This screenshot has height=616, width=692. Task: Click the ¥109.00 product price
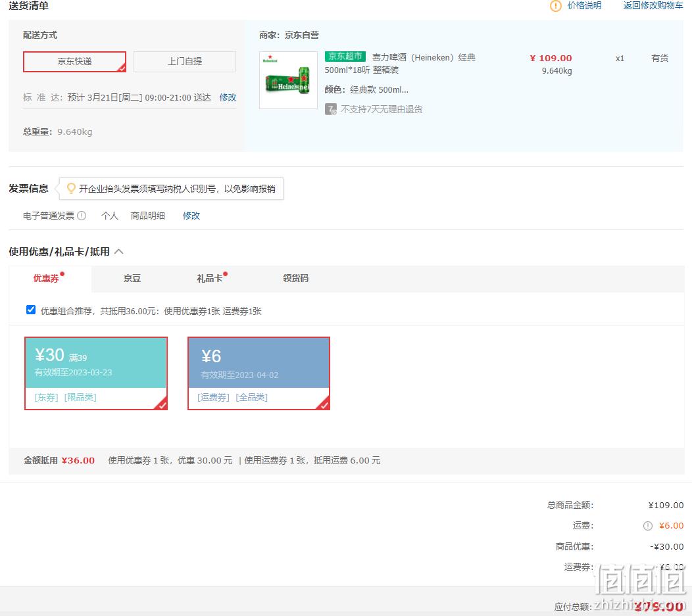551,59
